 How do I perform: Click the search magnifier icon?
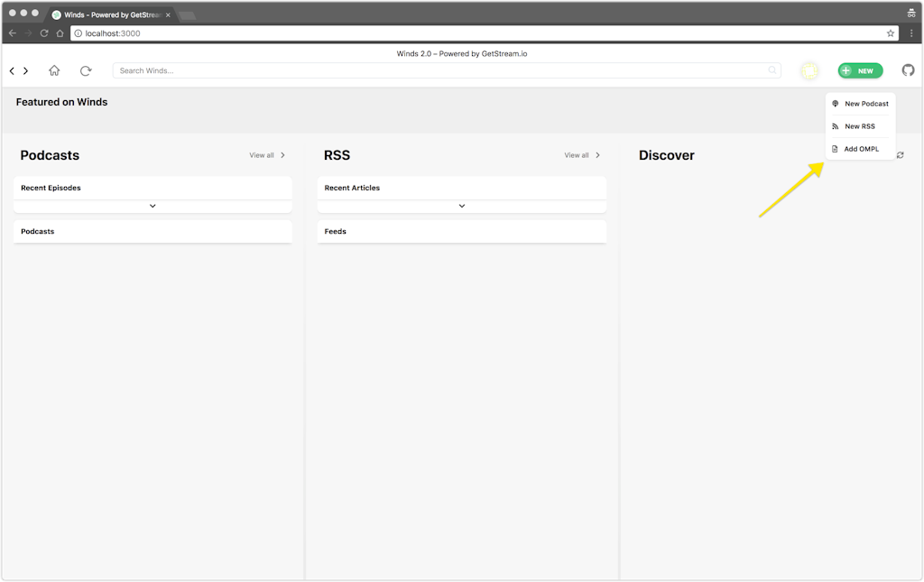772,70
